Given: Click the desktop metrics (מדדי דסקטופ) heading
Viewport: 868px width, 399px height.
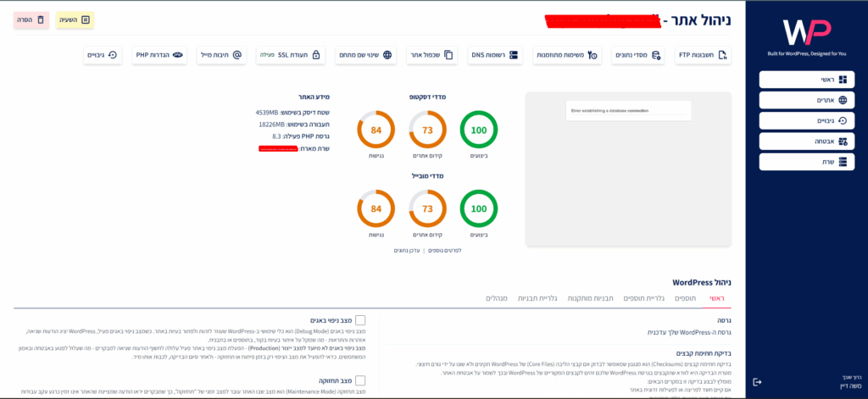Looking at the screenshot, I should pos(427,97).
